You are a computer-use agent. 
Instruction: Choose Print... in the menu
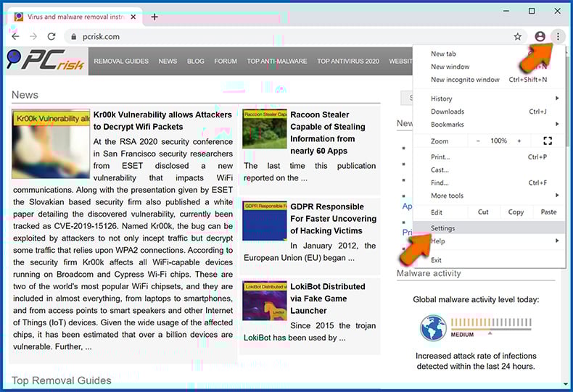click(489, 157)
